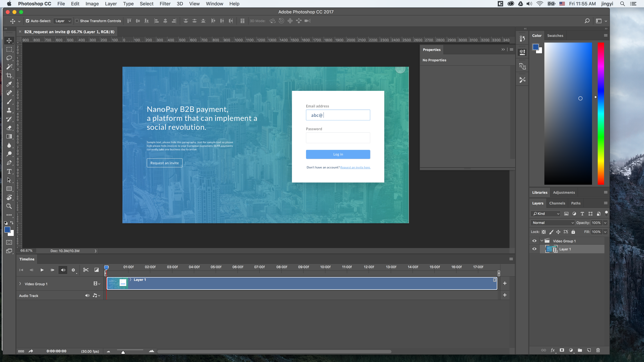644x362 pixels.
Task: Click the scissors Split at Playhead icon
Action: 86,270
